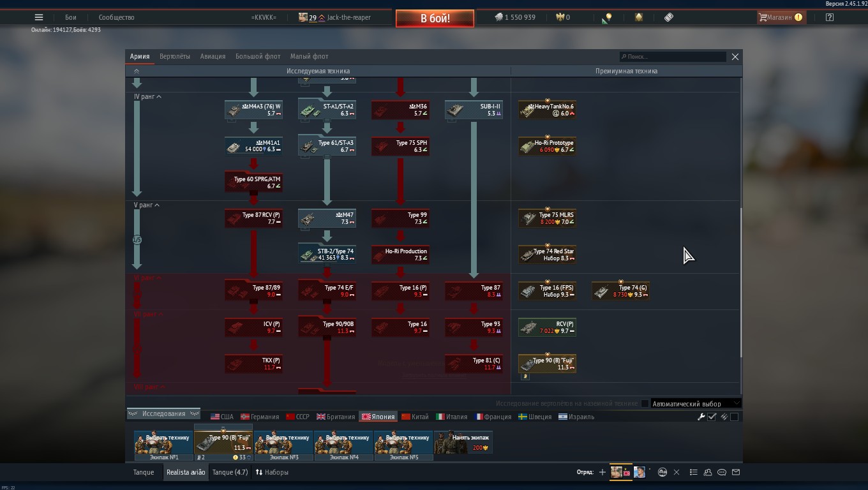
Task: Switch nation to Германия
Action: click(x=260, y=417)
